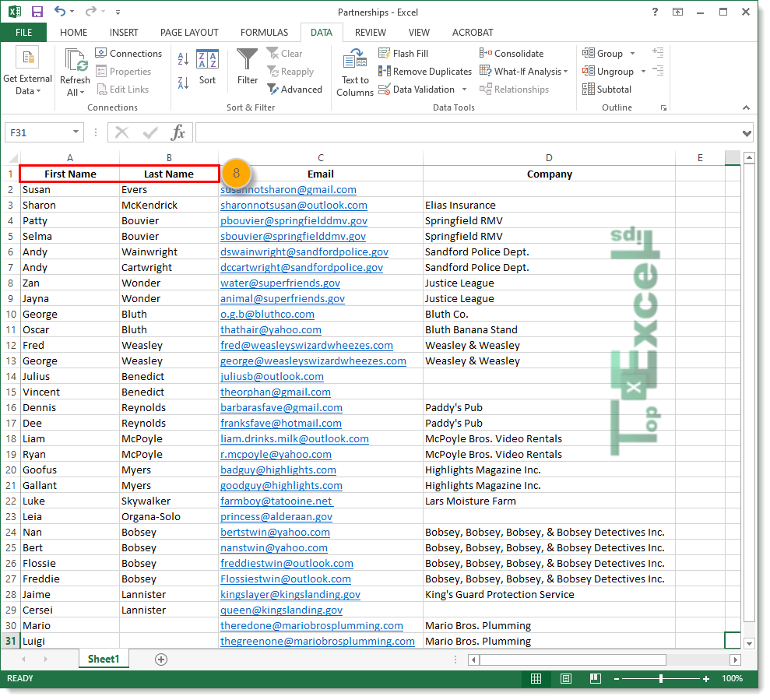Open the Sort dialog
Screen dimensions: 770x700
point(207,67)
